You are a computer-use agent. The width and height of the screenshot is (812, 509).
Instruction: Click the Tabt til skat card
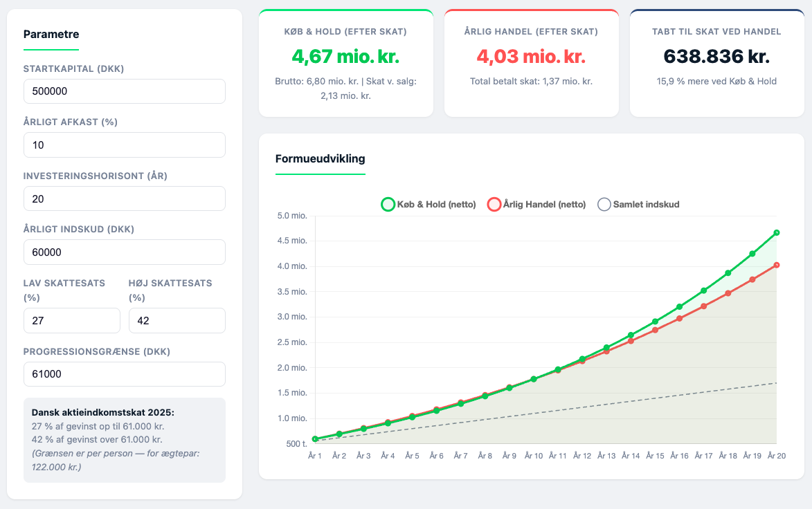coord(716,63)
